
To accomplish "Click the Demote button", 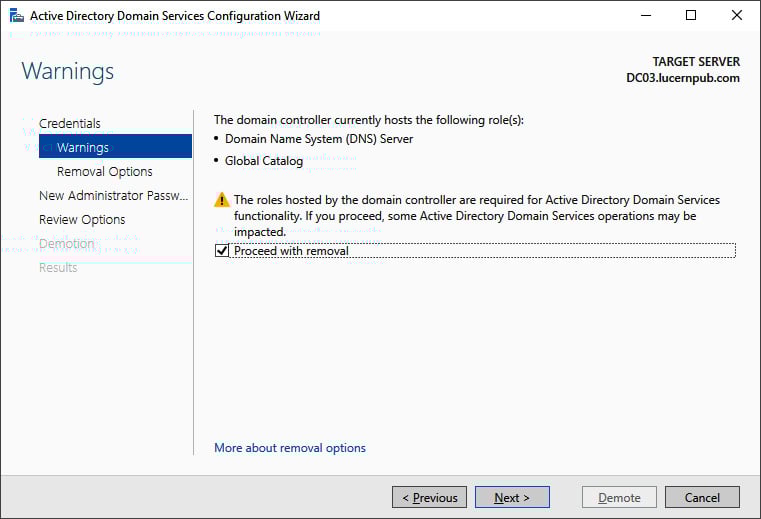I will [x=619, y=497].
